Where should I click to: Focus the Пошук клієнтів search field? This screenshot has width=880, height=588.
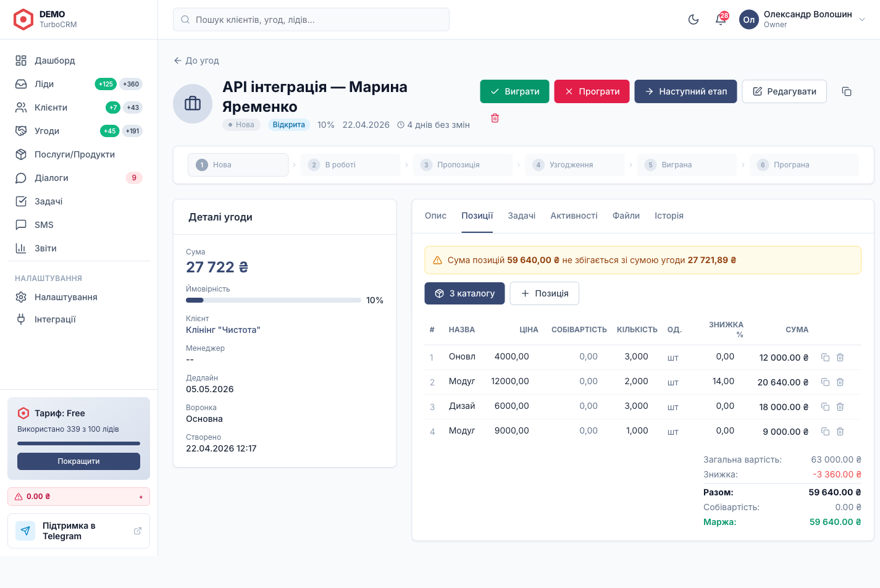point(311,20)
